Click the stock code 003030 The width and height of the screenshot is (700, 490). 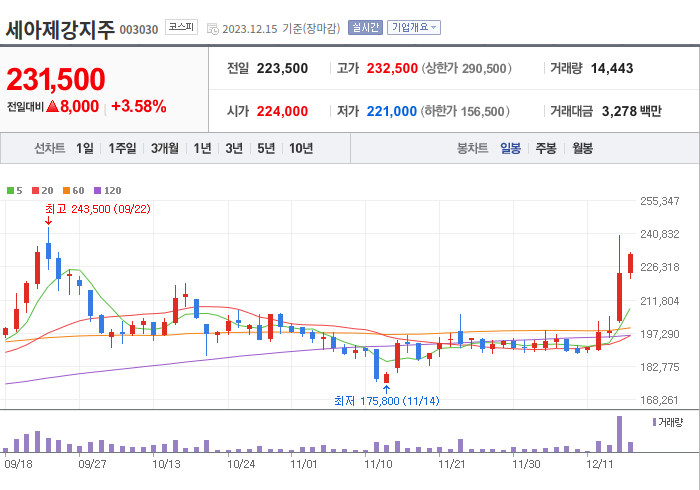click(139, 29)
